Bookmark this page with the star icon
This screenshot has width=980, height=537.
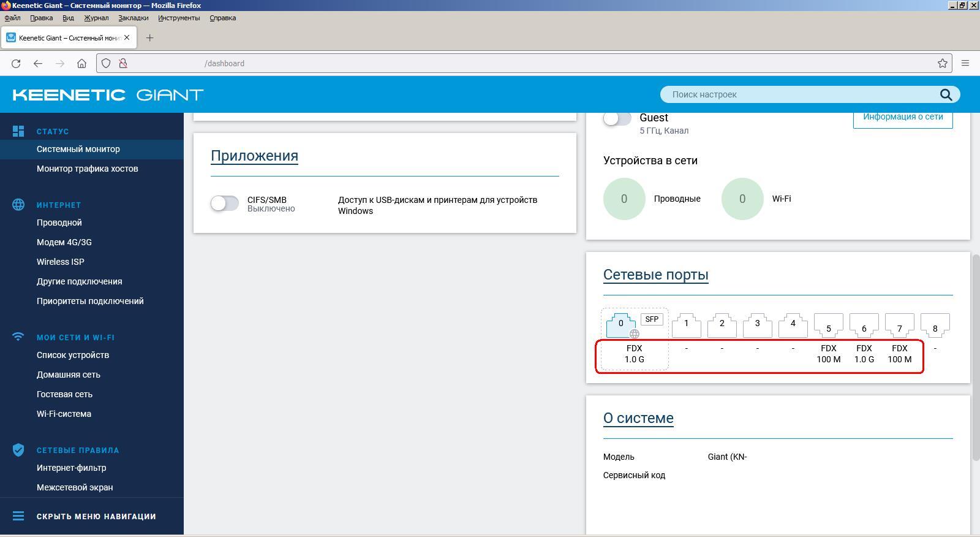(x=943, y=63)
